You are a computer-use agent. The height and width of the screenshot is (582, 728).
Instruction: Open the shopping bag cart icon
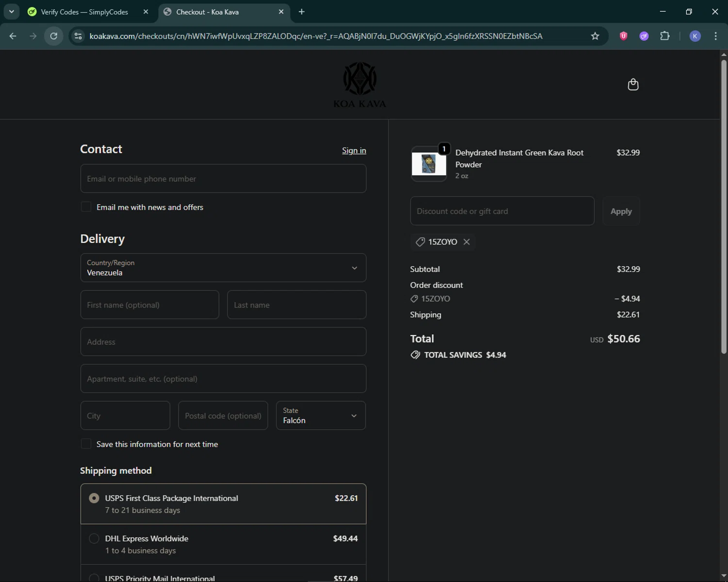pos(633,84)
